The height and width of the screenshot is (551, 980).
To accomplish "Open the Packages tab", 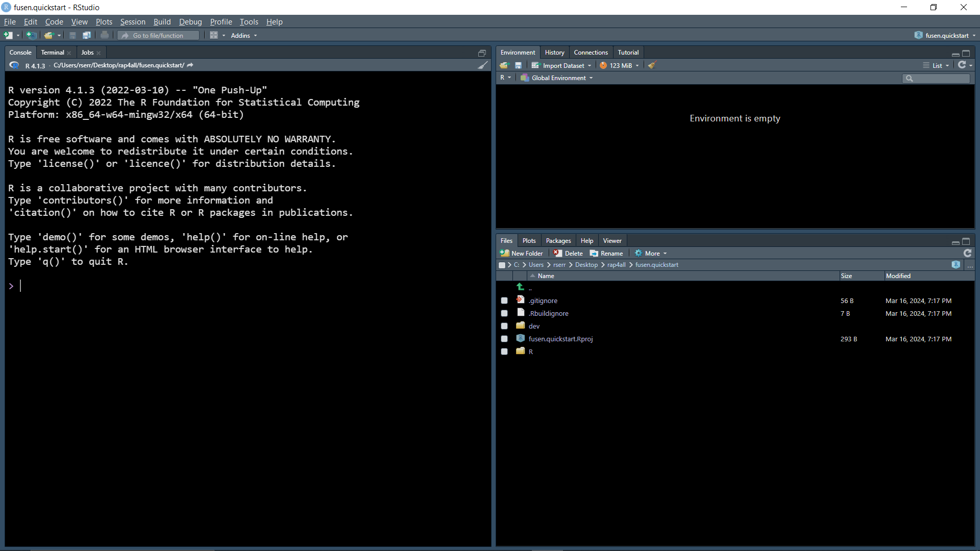I will point(558,241).
